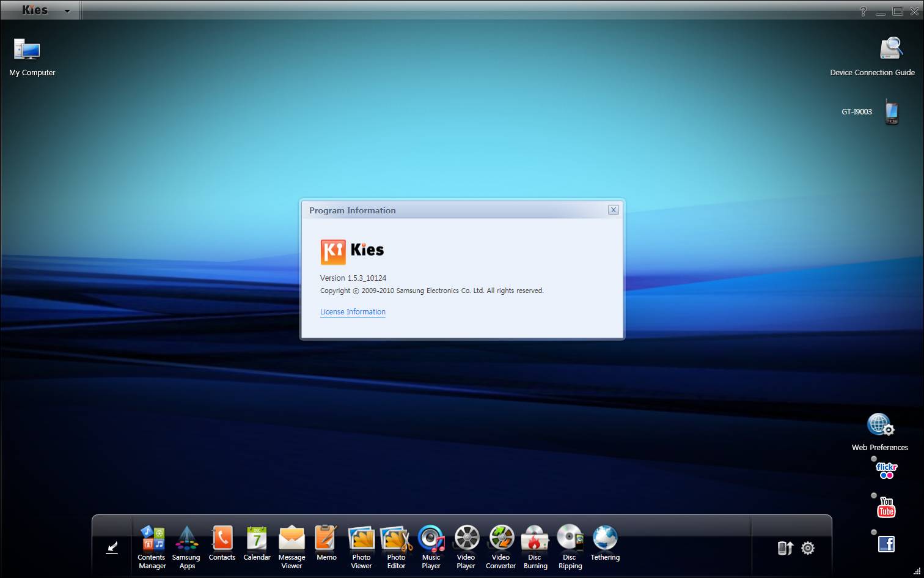The image size is (924, 578).
Task: Toggle the Flickr status dot
Action: 874,459
